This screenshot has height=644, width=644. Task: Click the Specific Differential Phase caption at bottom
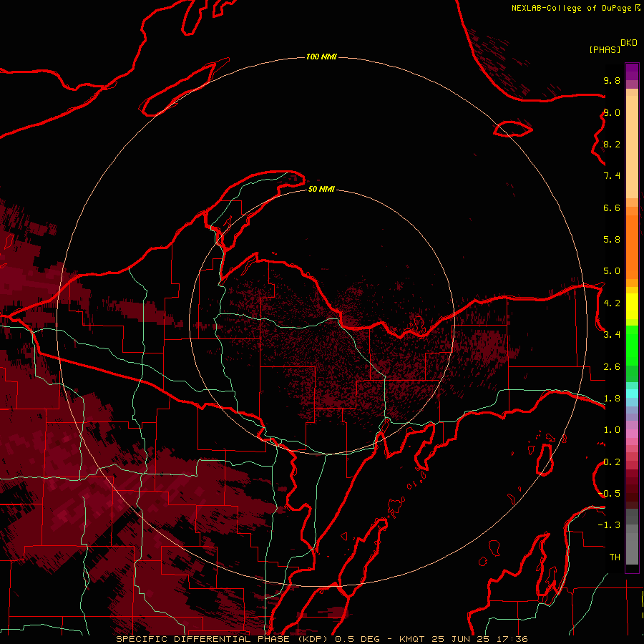[322, 639]
